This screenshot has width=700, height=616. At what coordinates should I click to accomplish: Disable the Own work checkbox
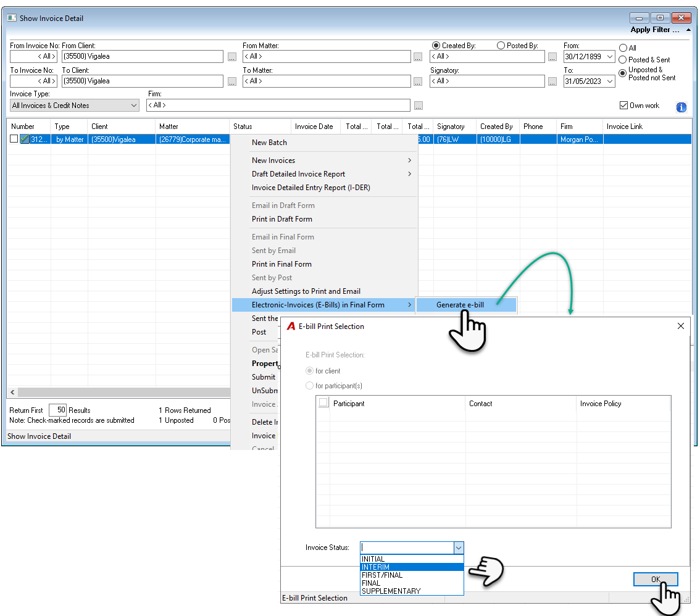coord(623,106)
